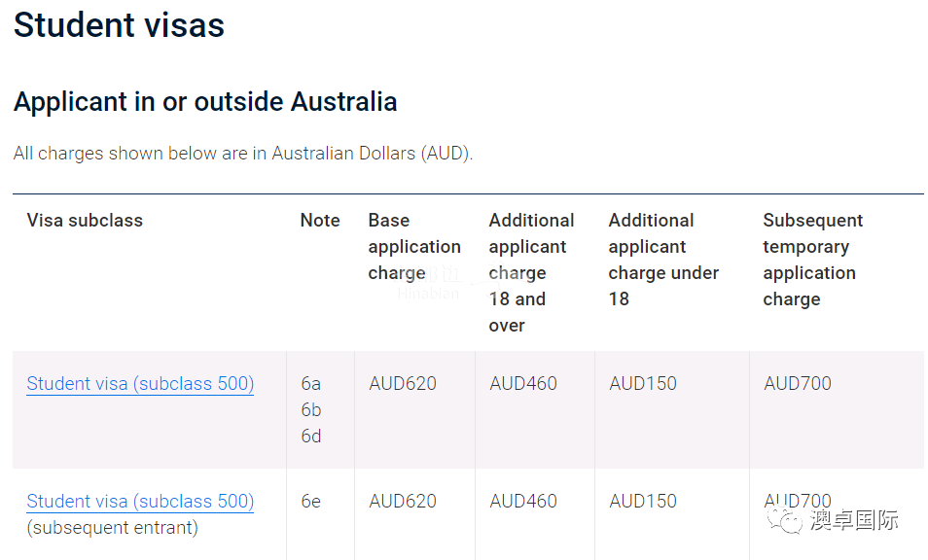928x560 pixels.
Task: Click AUD460 in the subsequent entrant row
Action: (x=523, y=502)
